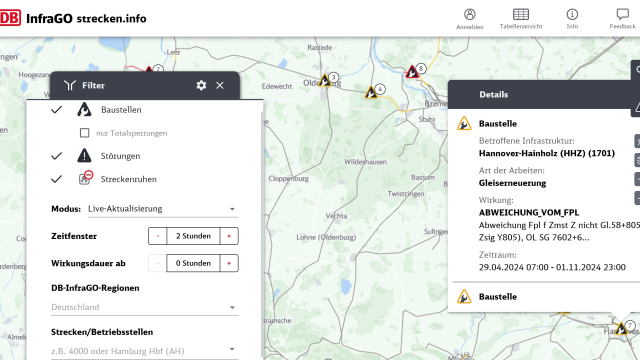Open the Strecken/Betriebsstellen dropdown arrow
Image resolution: width=640 pixels, height=360 pixels.
click(232, 350)
